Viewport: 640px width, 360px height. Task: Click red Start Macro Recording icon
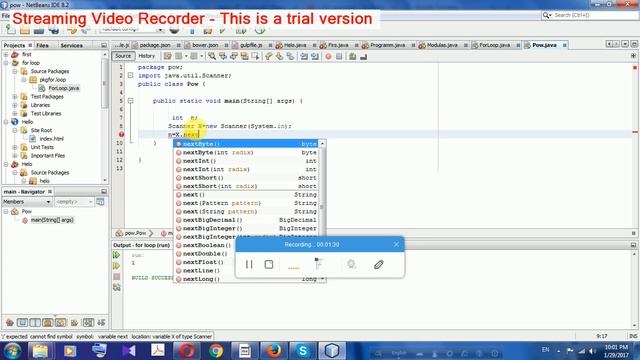(x=328, y=56)
